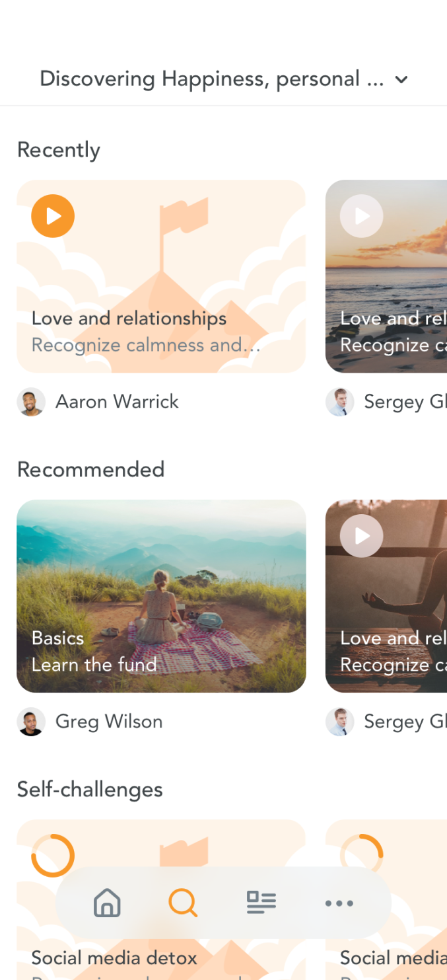Open the Home tab icon
Viewport: 447px width, 980px height.
(x=107, y=903)
